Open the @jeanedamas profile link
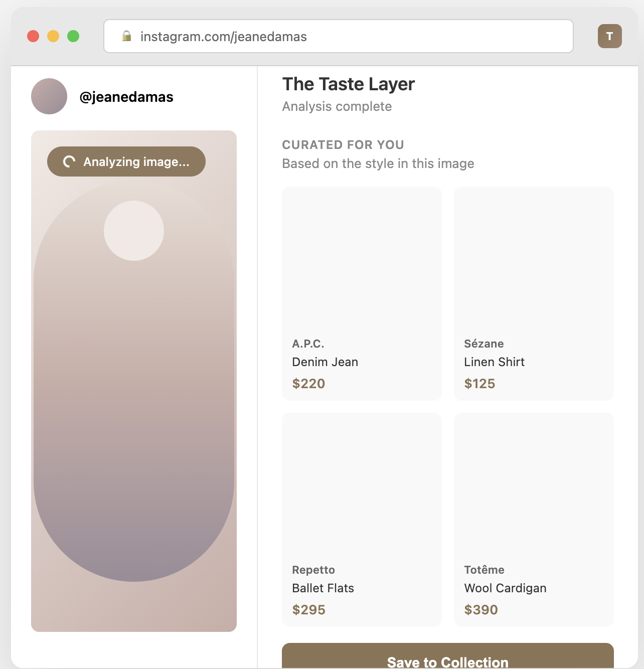 126,97
